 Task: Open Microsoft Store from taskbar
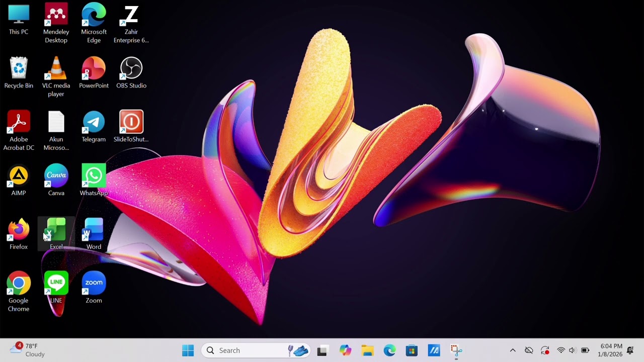[412, 350]
